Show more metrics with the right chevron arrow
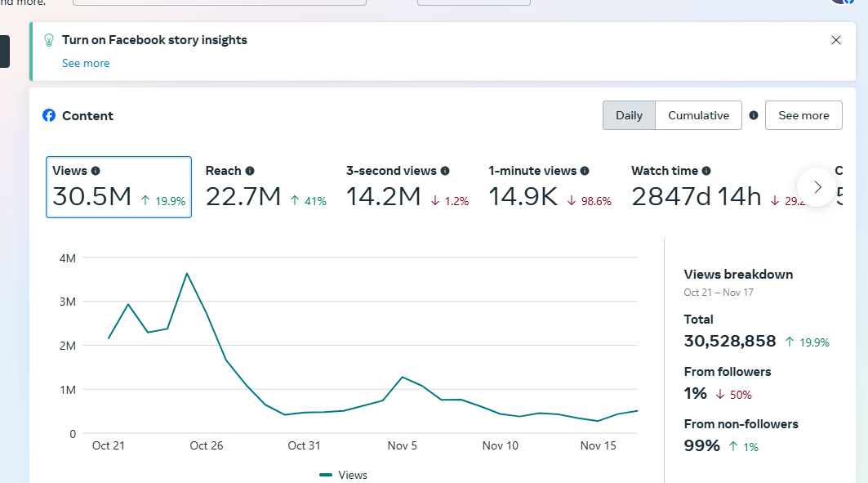Image resolution: width=868 pixels, height=483 pixels. pyautogui.click(x=817, y=187)
